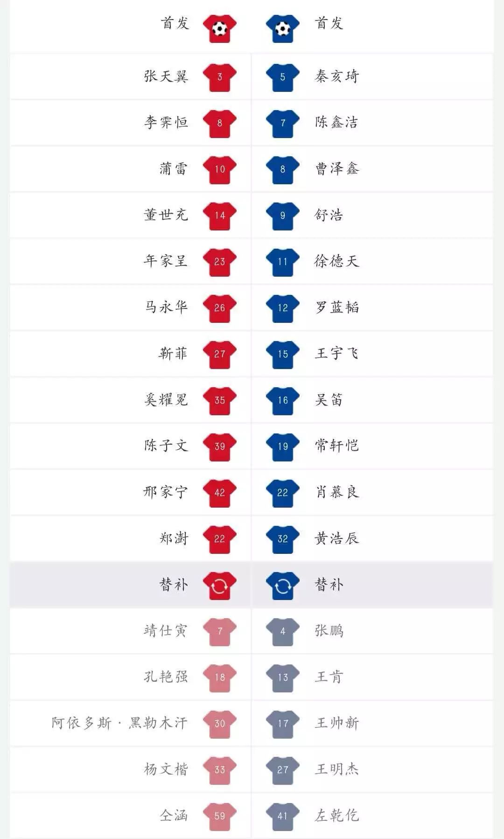Tap red jersey number 10
This screenshot has height=839, width=504.
[x=219, y=170]
